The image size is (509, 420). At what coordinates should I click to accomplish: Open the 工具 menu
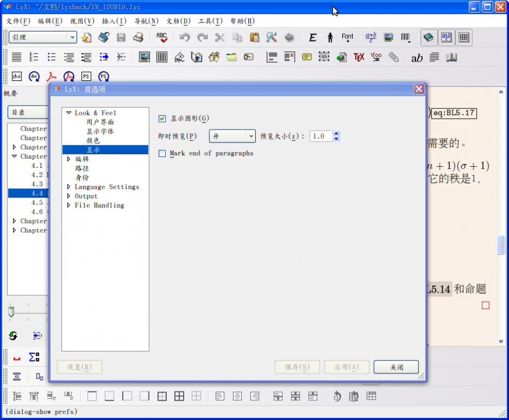click(210, 21)
